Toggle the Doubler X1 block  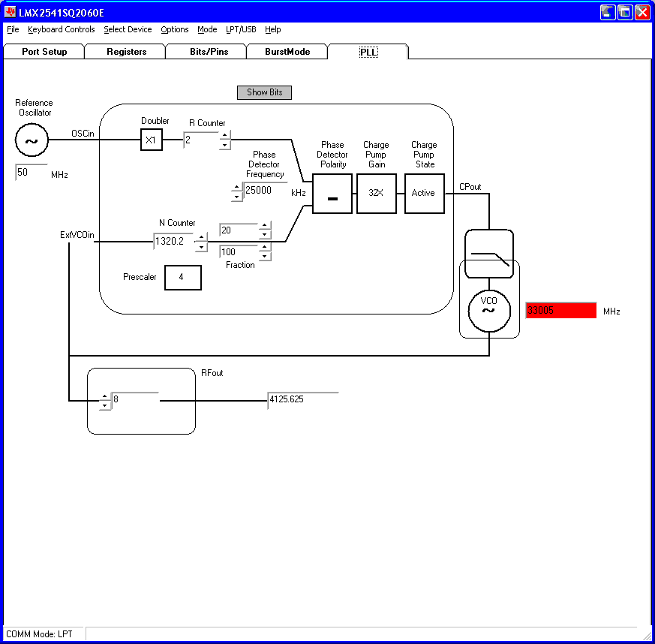click(151, 140)
